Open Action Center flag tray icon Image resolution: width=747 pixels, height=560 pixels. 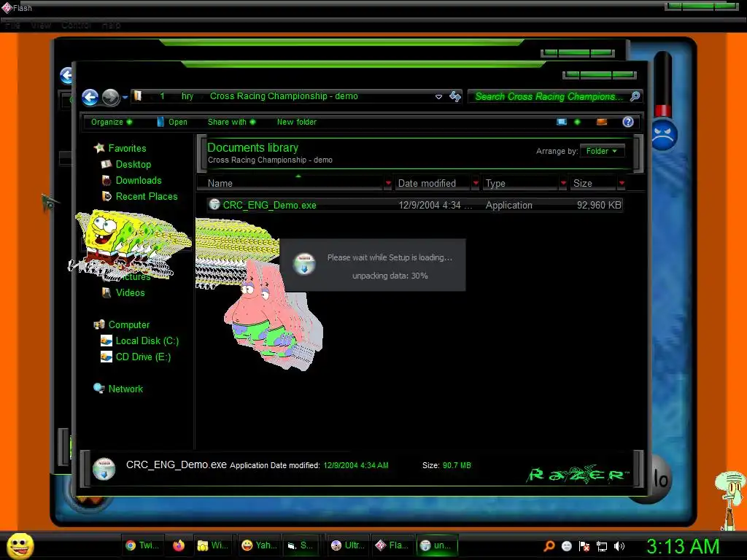point(584,546)
